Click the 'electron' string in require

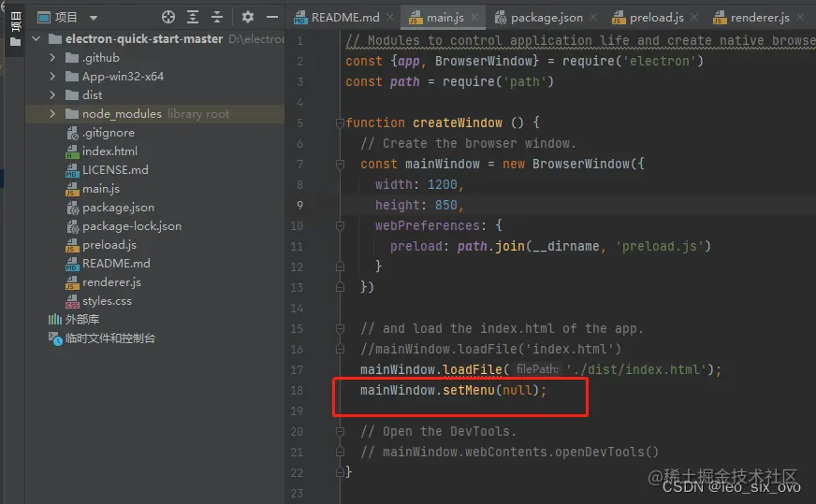click(659, 61)
